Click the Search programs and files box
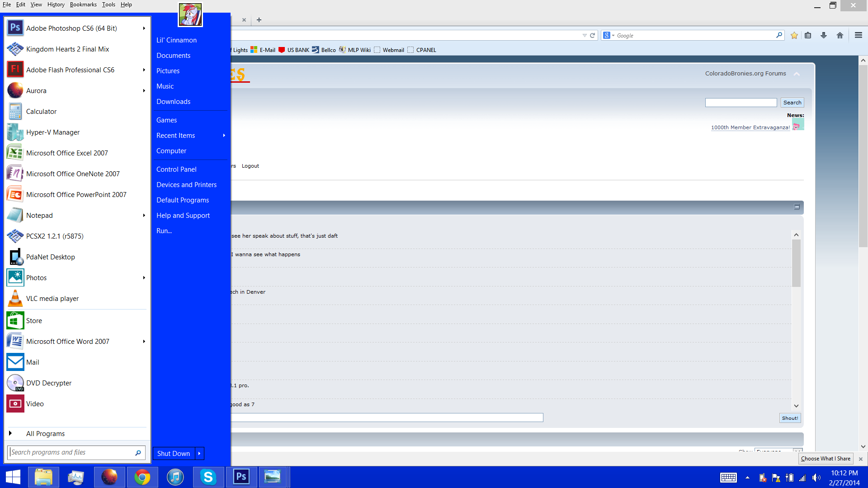The height and width of the screenshot is (488, 868). coord(72,452)
